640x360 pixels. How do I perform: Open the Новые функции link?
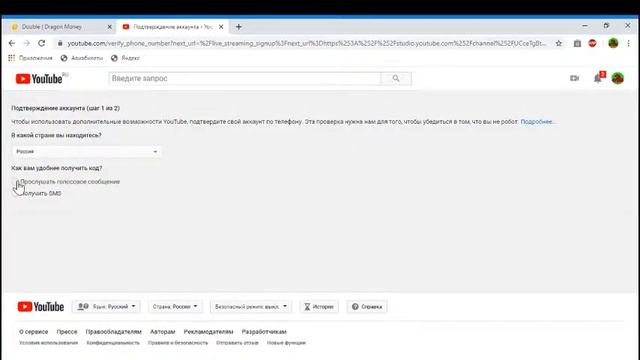pyautogui.click(x=286, y=343)
